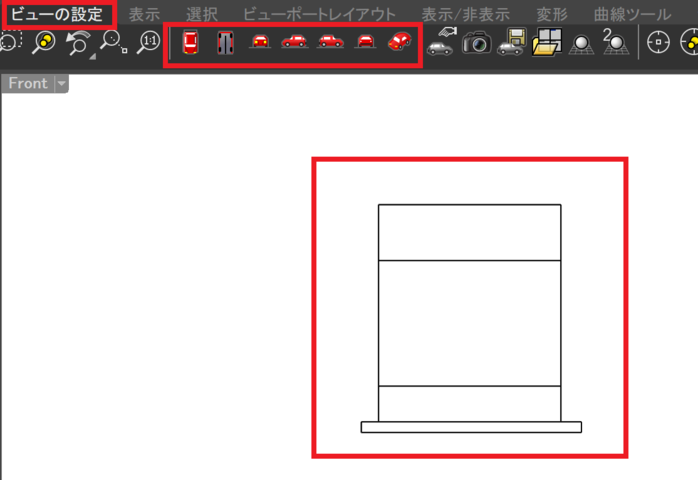Switch to the 表示 toolbar tab
Viewport: 698px width, 480px height.
pyautogui.click(x=145, y=14)
